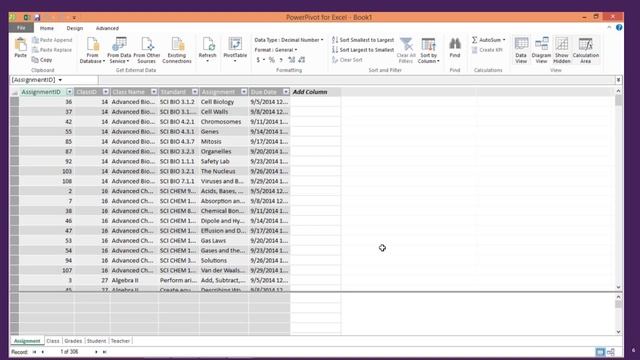Sort Smallest to Largest

363,40
